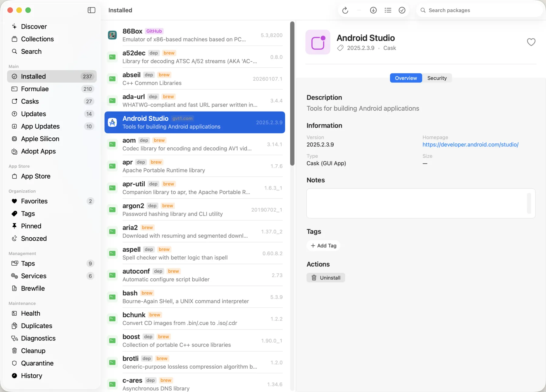Open Services in the sidebar
546x392 pixels.
(x=52, y=276)
